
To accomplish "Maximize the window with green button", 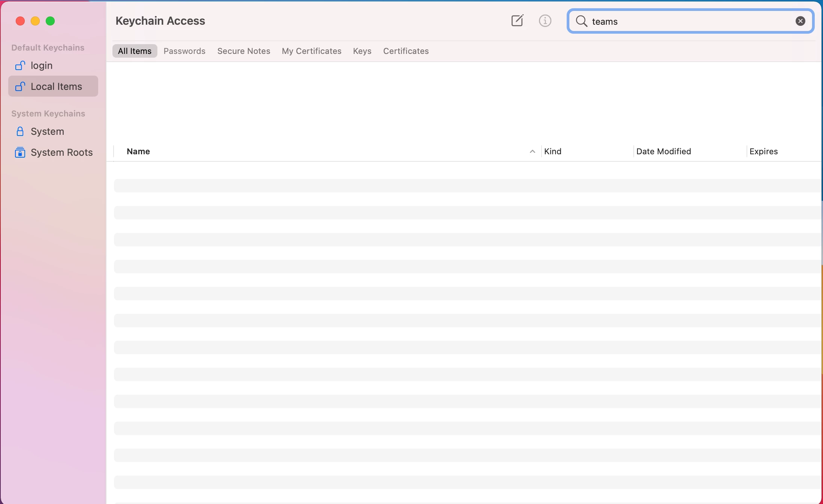I will coord(50,21).
